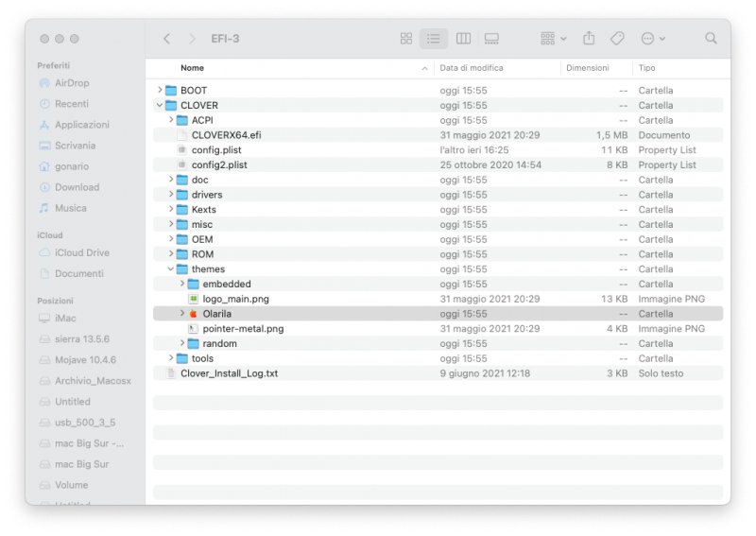This screenshot has width=756, height=536.
Task: Select the mac Big Sur -... volume
Action: (89, 443)
